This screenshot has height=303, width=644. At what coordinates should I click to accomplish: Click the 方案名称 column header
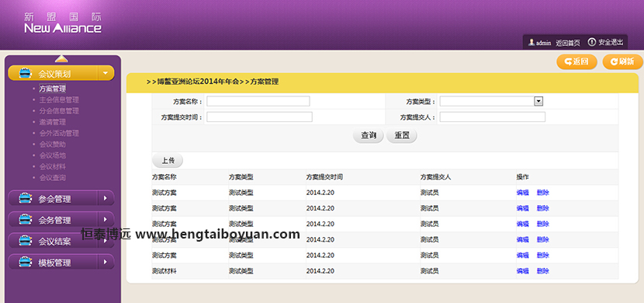point(164,177)
